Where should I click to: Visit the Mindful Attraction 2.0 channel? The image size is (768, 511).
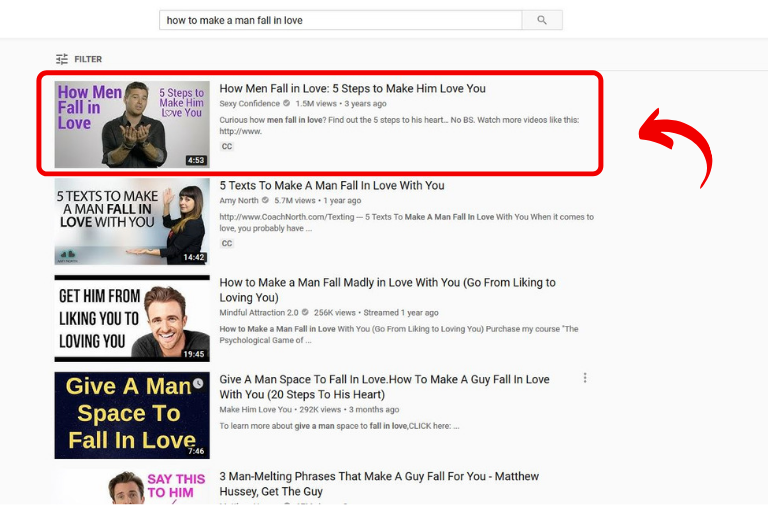259,313
